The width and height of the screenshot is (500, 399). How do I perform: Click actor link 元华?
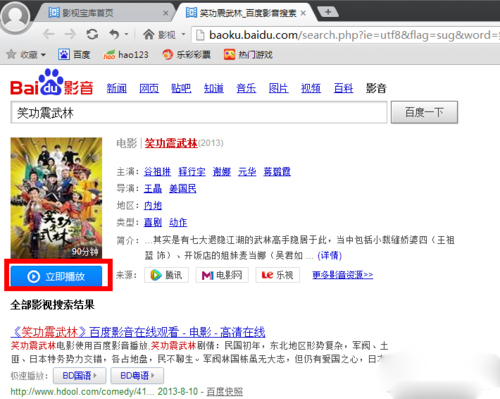247,172
